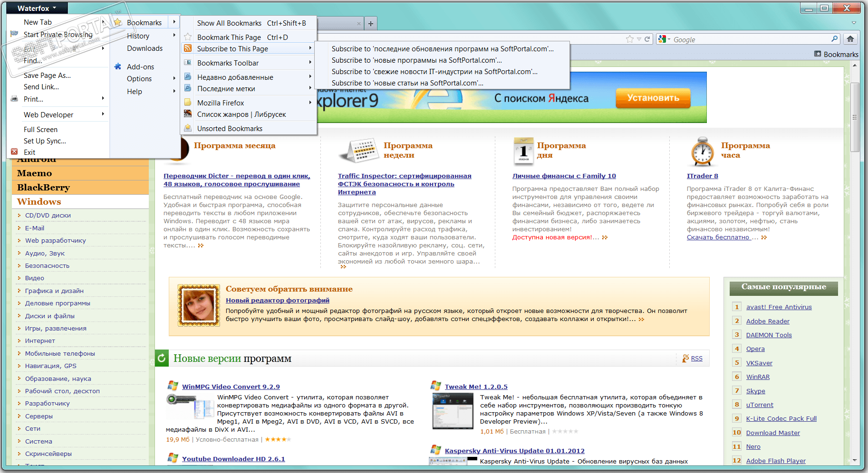
Task: Open the Новый редактор фотографий link
Action: [278, 300]
